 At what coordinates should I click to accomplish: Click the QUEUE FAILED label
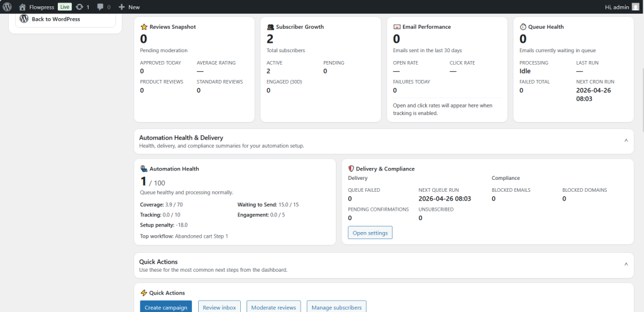(x=364, y=190)
